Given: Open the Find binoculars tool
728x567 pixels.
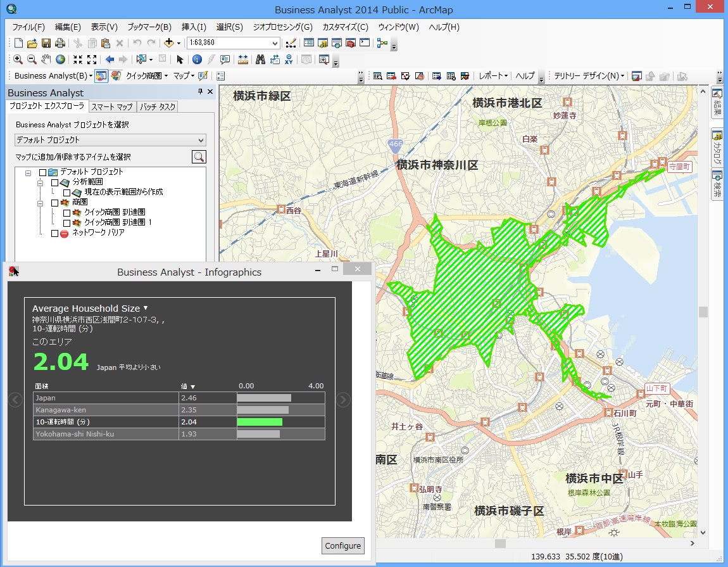Looking at the screenshot, I should pyautogui.click(x=260, y=60).
